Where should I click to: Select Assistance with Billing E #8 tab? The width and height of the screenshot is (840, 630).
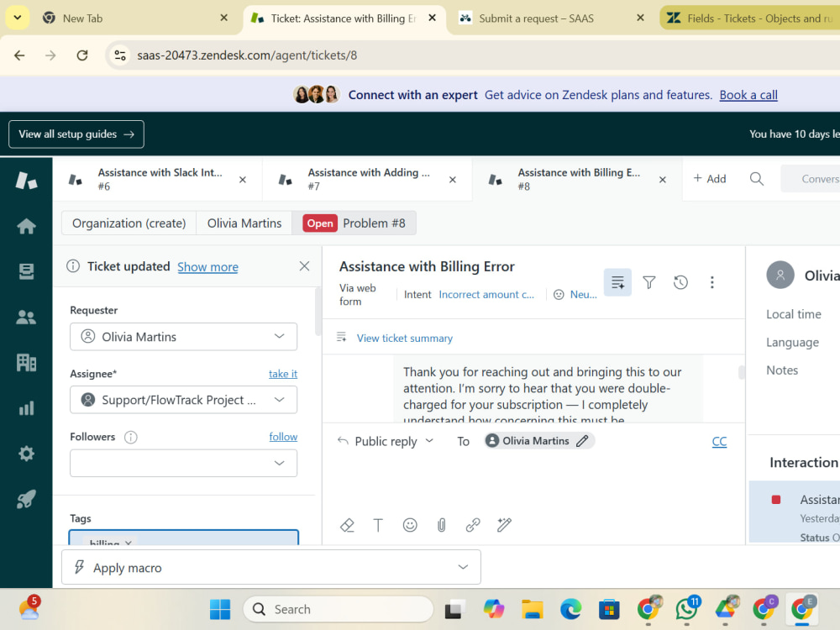coord(578,180)
